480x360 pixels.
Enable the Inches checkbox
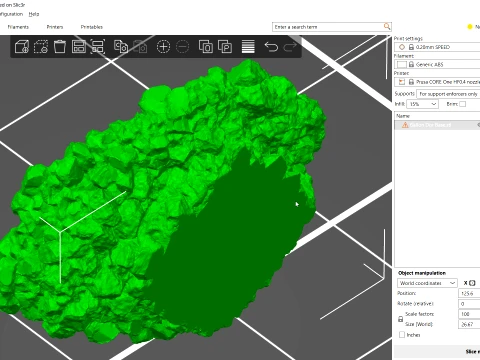(402, 335)
